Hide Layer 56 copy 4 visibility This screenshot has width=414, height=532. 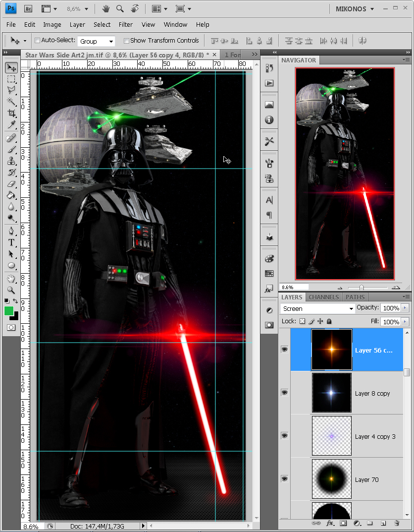pyautogui.click(x=285, y=350)
